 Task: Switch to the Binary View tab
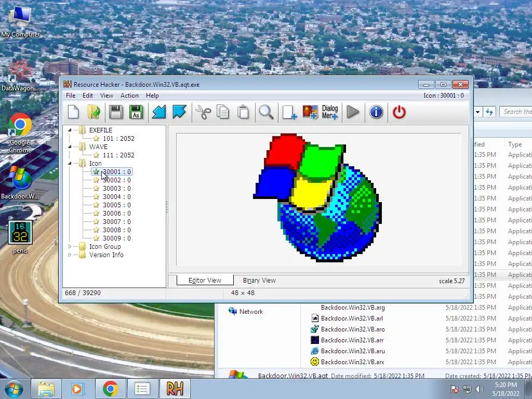[x=259, y=281]
